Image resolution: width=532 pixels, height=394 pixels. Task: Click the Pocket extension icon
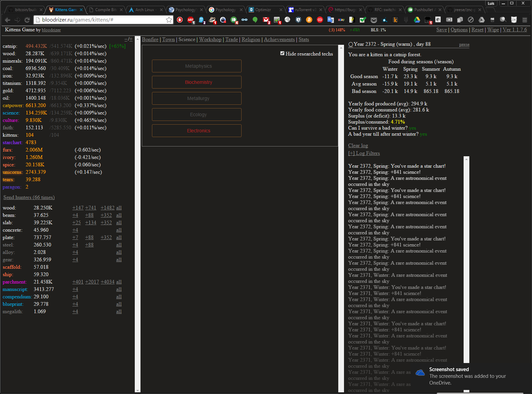click(374, 20)
